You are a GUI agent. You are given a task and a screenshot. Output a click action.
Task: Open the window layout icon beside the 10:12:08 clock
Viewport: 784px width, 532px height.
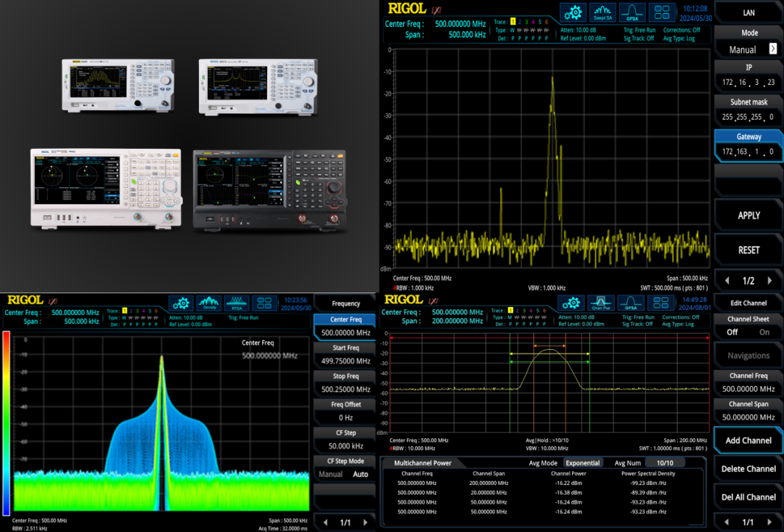click(x=661, y=12)
